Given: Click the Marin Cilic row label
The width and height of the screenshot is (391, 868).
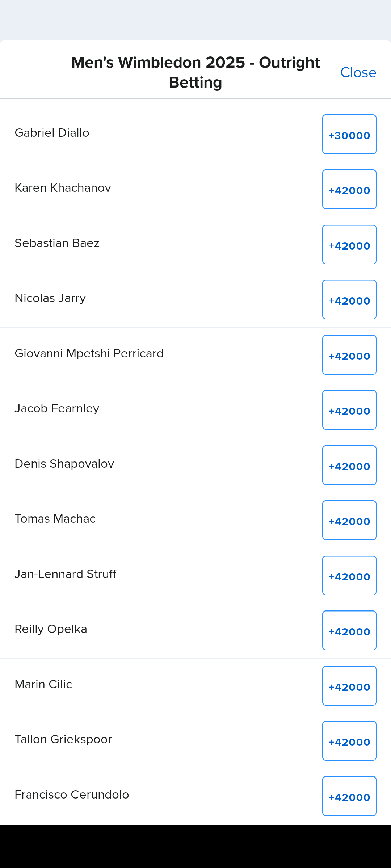Looking at the screenshot, I should pos(43,685).
